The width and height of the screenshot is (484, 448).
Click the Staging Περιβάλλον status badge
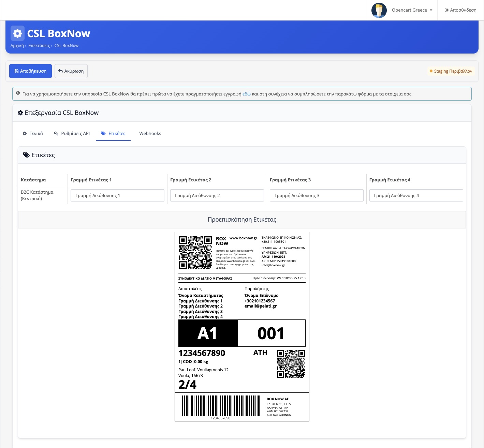coord(451,71)
